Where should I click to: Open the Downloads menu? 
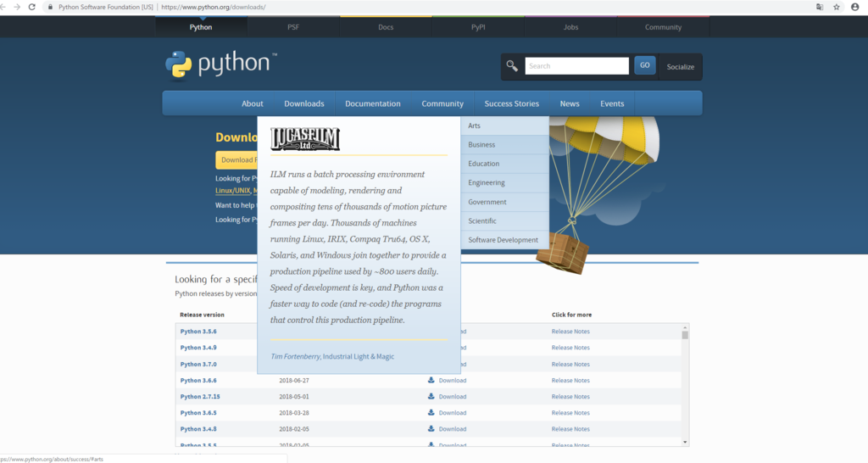304,103
